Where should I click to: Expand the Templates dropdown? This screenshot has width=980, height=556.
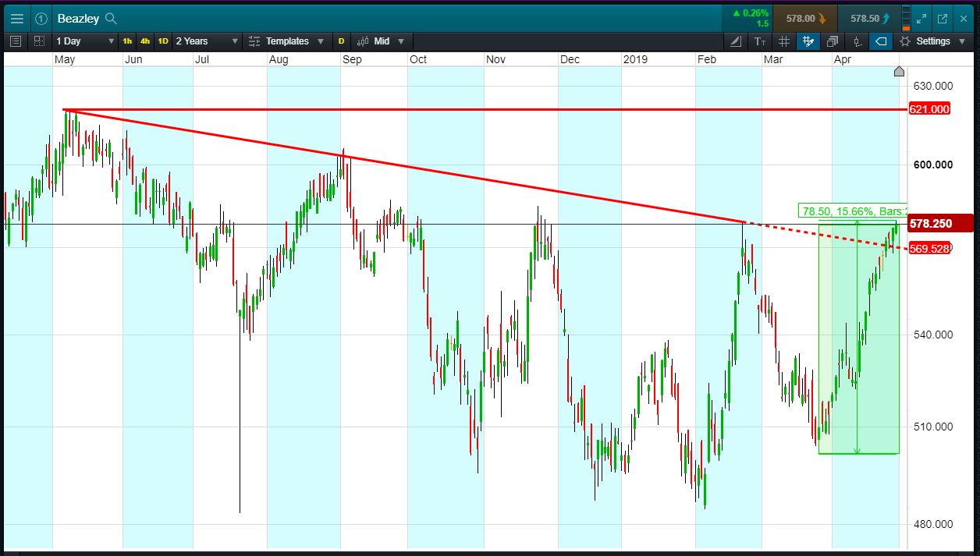click(287, 41)
